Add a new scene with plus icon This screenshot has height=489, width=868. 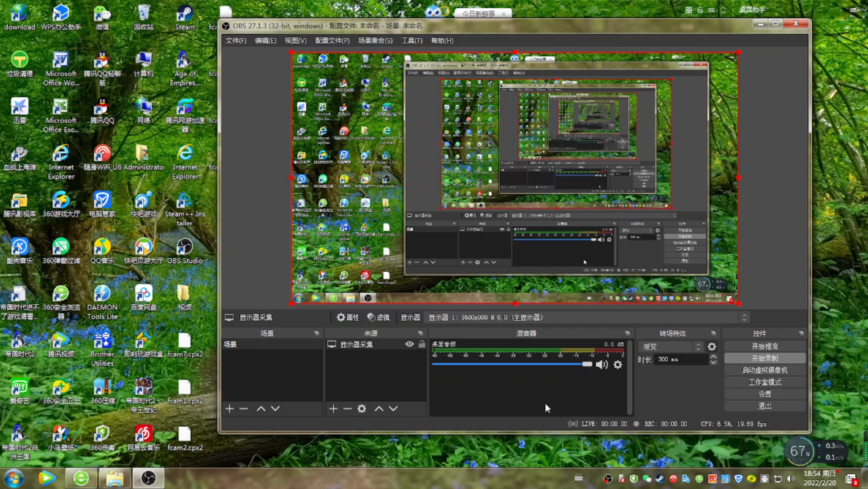tap(230, 409)
